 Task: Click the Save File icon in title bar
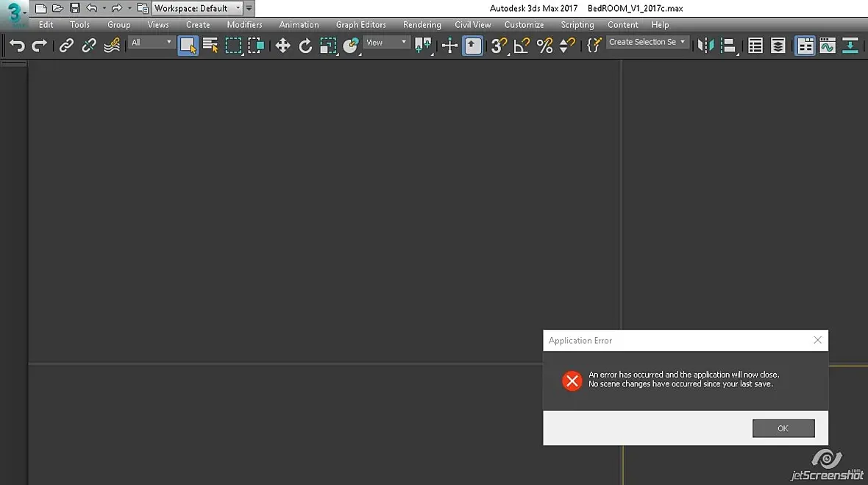tap(75, 8)
